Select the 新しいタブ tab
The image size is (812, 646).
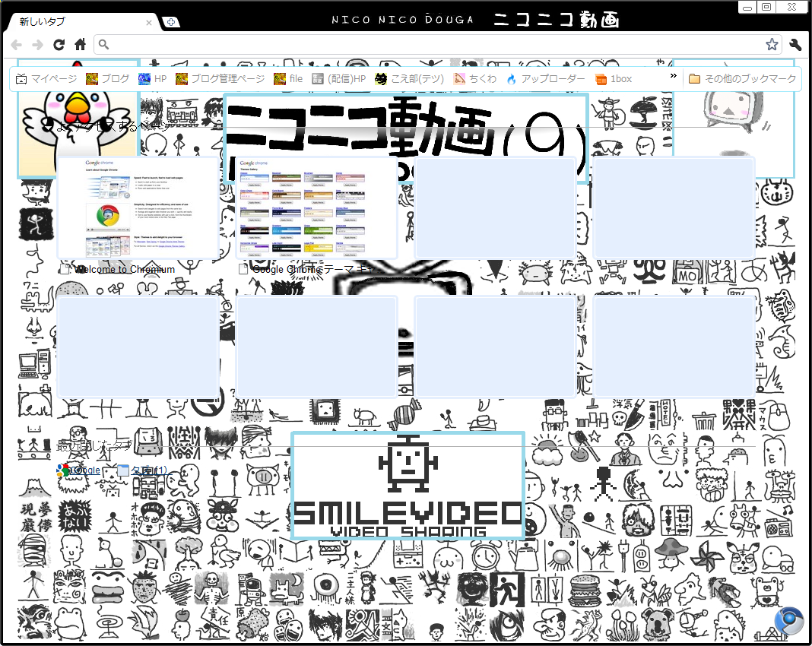click(x=83, y=22)
